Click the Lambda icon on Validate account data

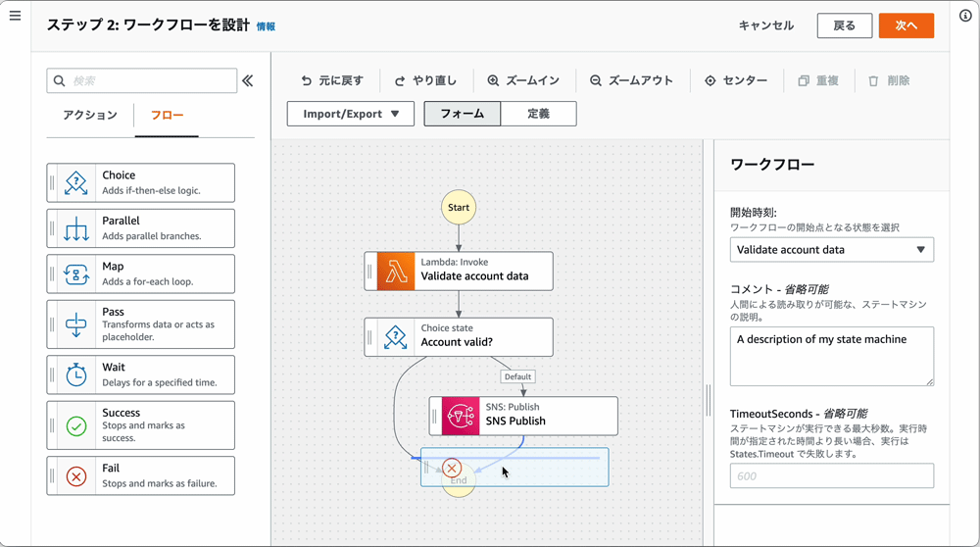[x=396, y=272]
